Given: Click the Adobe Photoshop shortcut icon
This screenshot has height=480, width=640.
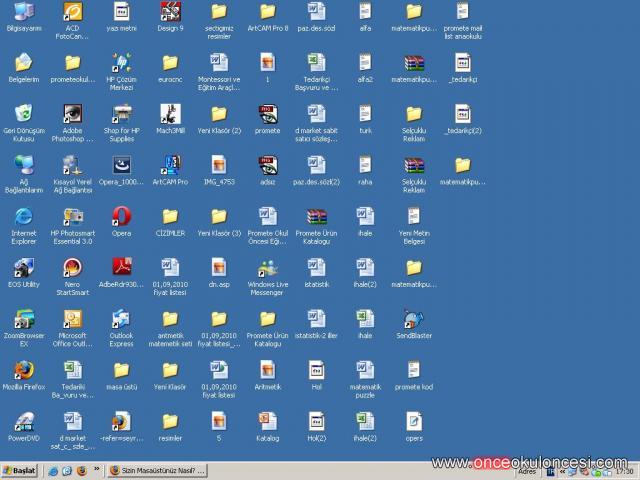Looking at the screenshot, I should 72,114.
